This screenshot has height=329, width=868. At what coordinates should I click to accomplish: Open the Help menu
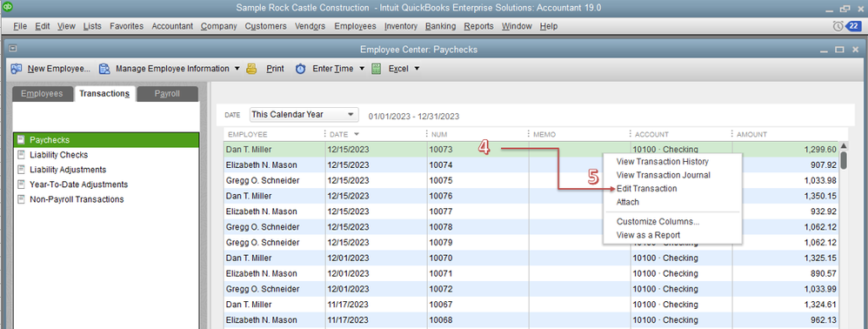549,26
